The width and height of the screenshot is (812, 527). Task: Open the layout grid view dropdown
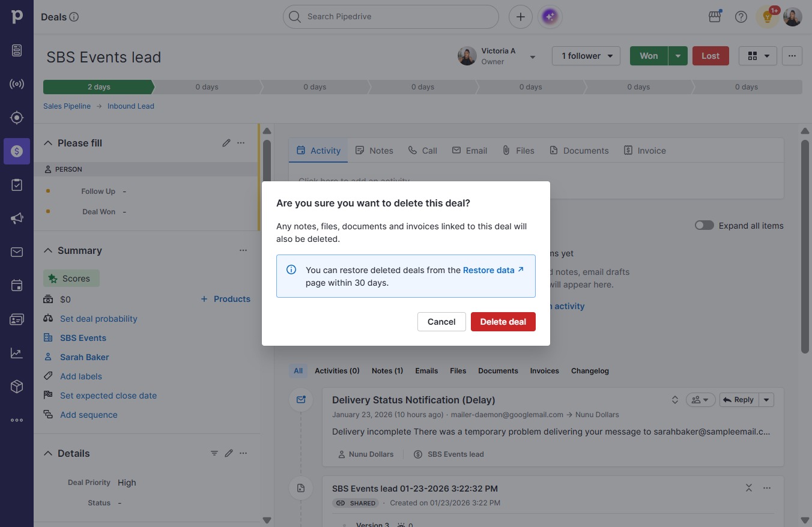(758, 56)
